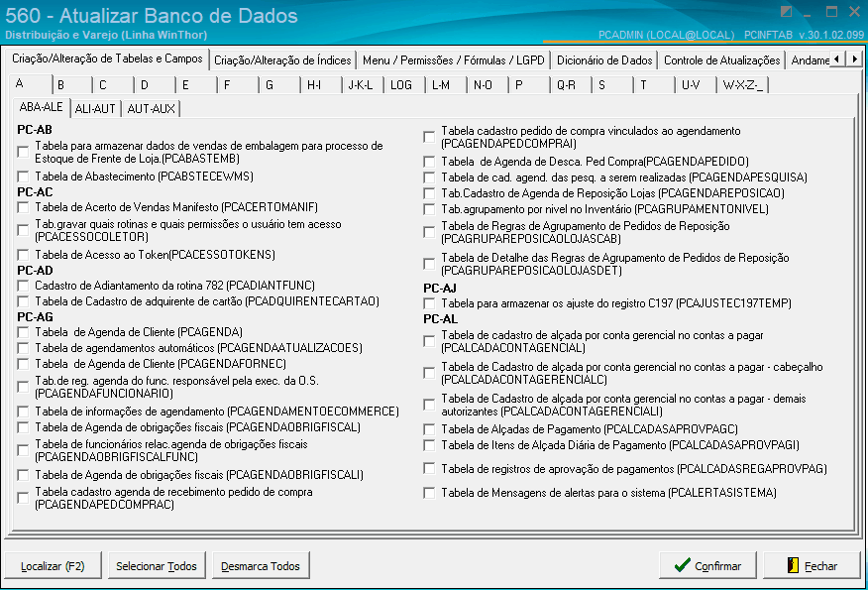This screenshot has width=868, height=590.
Task: Enable PCAGENDAATUALIZACOES checkbox
Action: (x=23, y=348)
